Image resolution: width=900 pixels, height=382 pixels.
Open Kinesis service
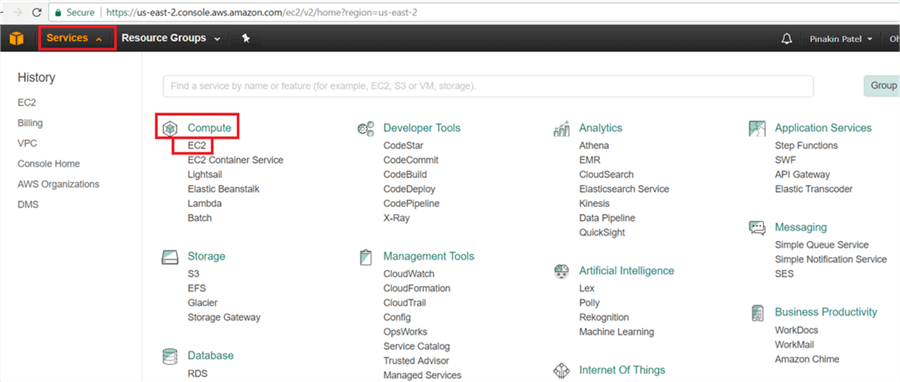pyautogui.click(x=594, y=204)
